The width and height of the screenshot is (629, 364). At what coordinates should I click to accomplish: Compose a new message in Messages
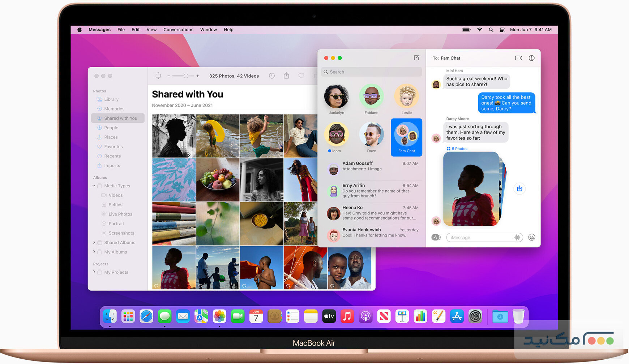point(416,58)
